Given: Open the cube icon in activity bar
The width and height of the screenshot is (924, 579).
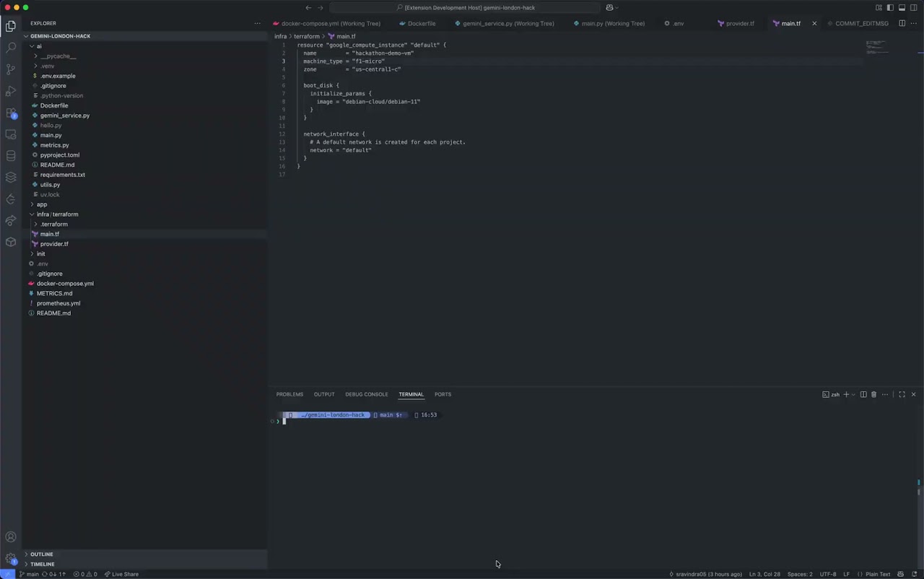Looking at the screenshot, I should (x=11, y=243).
